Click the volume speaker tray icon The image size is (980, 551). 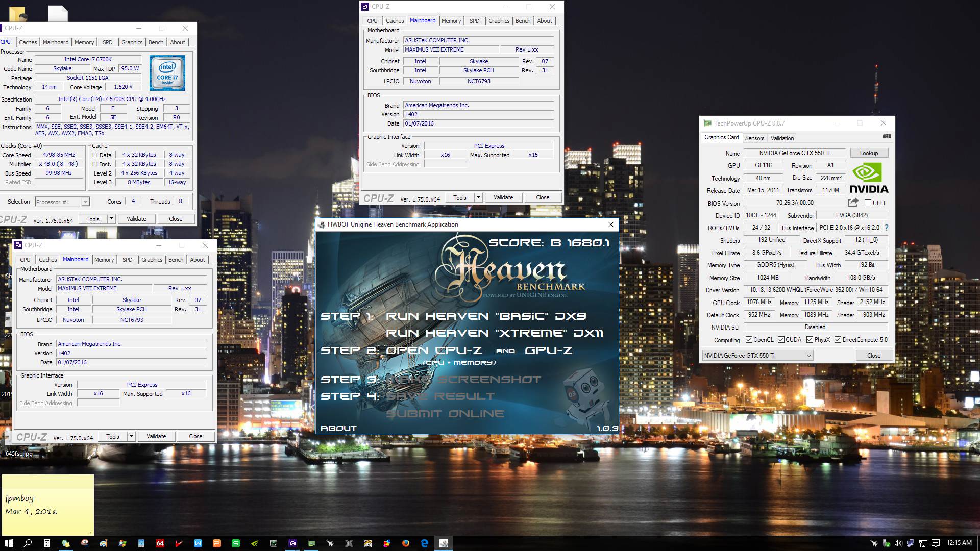pos(898,543)
